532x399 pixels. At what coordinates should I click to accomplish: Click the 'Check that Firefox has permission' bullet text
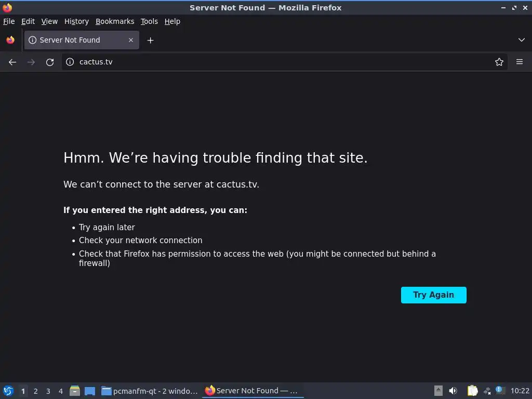[257, 258]
